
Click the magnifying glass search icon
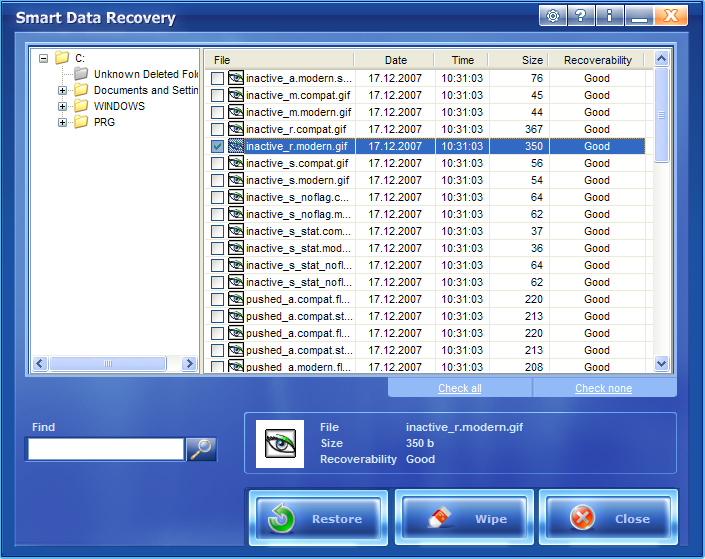point(202,450)
